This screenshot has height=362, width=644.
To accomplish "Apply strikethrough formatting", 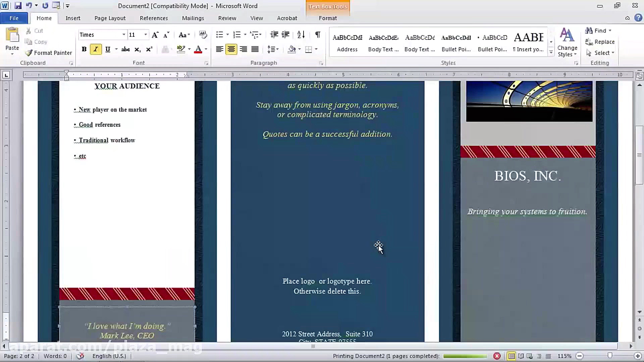I will (125, 50).
